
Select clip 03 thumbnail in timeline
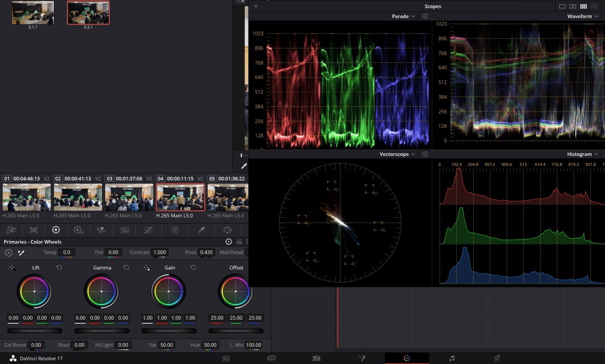click(x=129, y=197)
